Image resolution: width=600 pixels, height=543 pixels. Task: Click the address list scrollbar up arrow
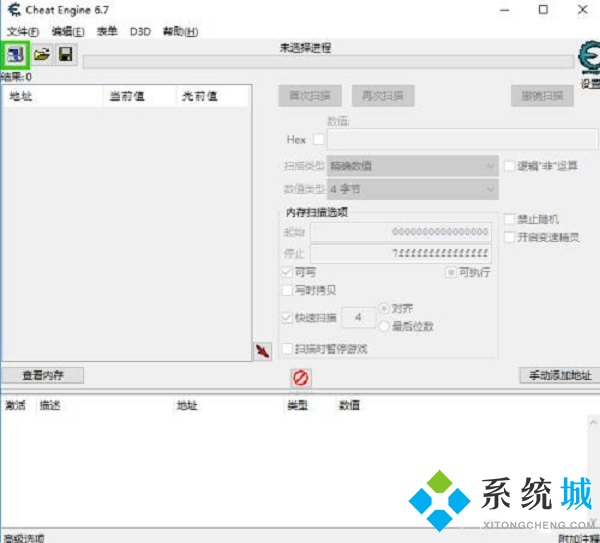point(593,423)
